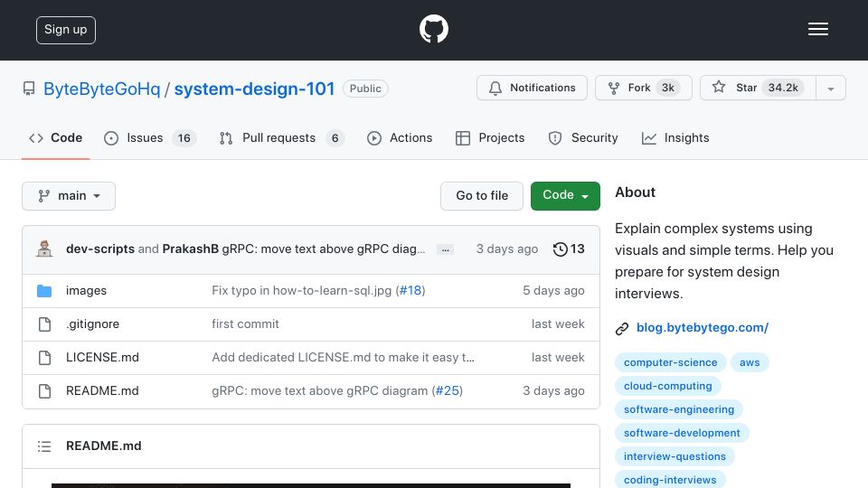The height and width of the screenshot is (488, 868).
Task: Click the software-engineering topic tag
Action: click(679, 409)
